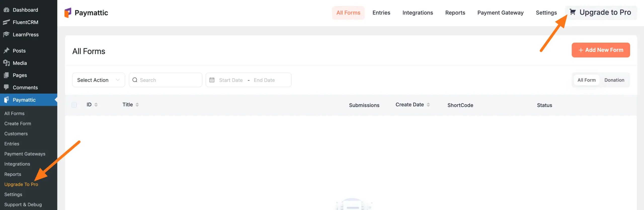Click the Comments bubble icon
Image resolution: width=644 pixels, height=210 pixels.
[x=7, y=87]
